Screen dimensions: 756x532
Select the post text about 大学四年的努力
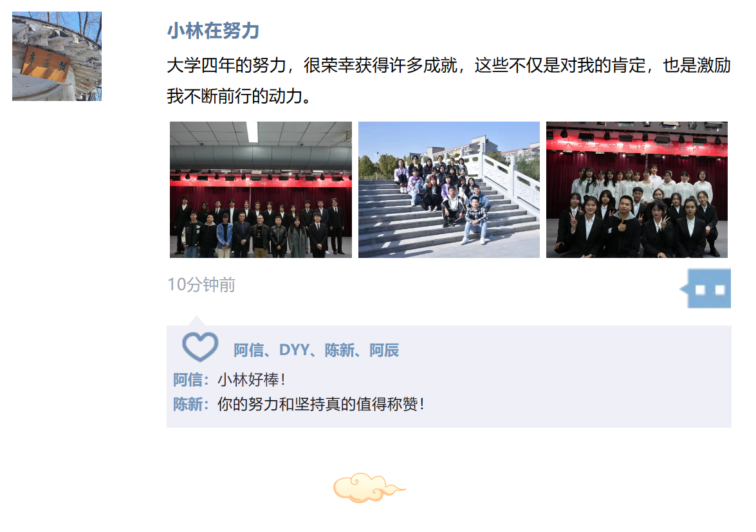click(449, 80)
